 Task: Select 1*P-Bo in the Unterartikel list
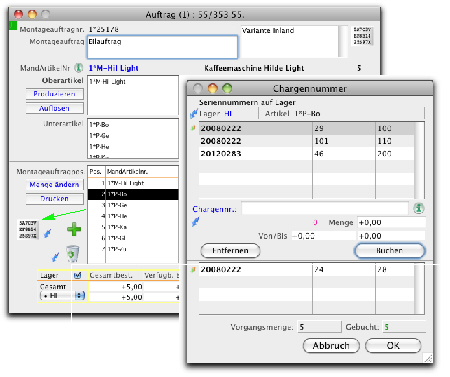click(x=133, y=125)
